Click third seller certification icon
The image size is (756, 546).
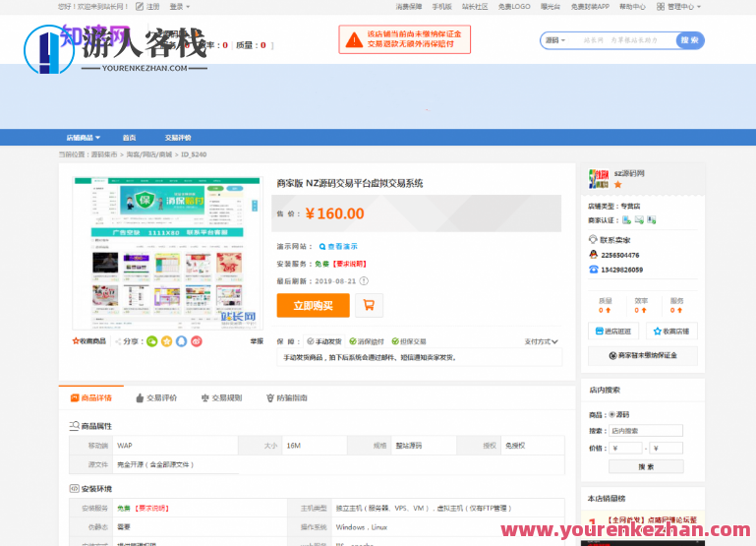652,220
